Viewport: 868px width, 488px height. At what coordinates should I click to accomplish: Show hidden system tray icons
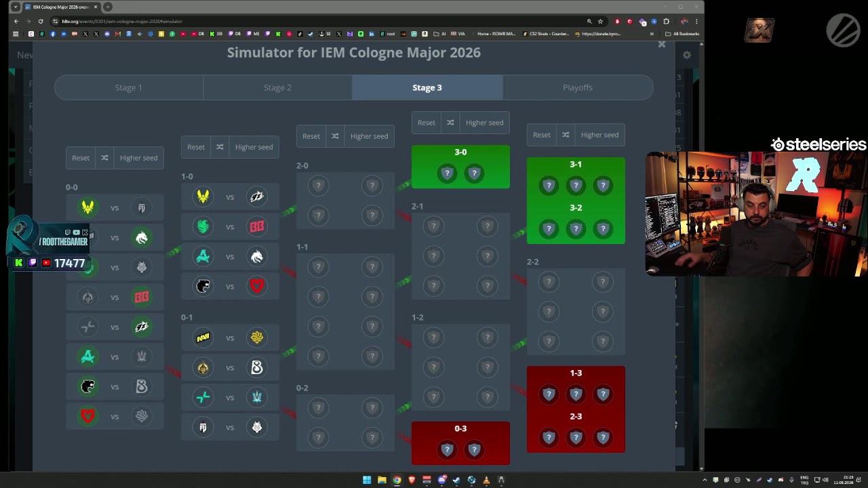coord(705,480)
